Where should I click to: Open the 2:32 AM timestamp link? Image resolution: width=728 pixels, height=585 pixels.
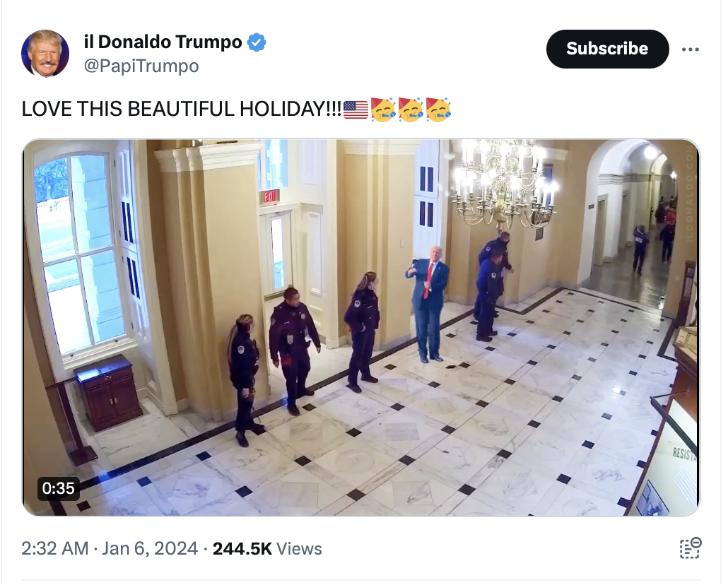pyautogui.click(x=55, y=549)
